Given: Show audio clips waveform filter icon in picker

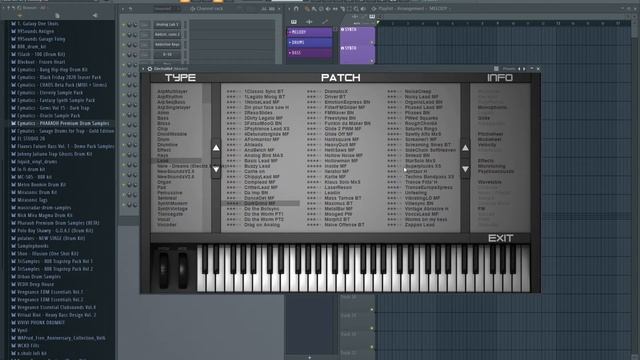Looking at the screenshot, I should pyautogui.click(x=309, y=22).
